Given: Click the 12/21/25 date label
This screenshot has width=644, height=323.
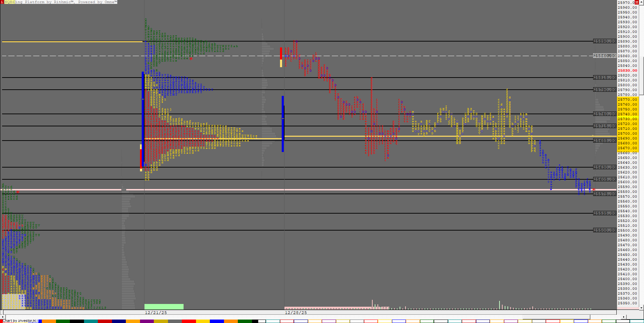Looking at the screenshot, I should click(156, 313).
